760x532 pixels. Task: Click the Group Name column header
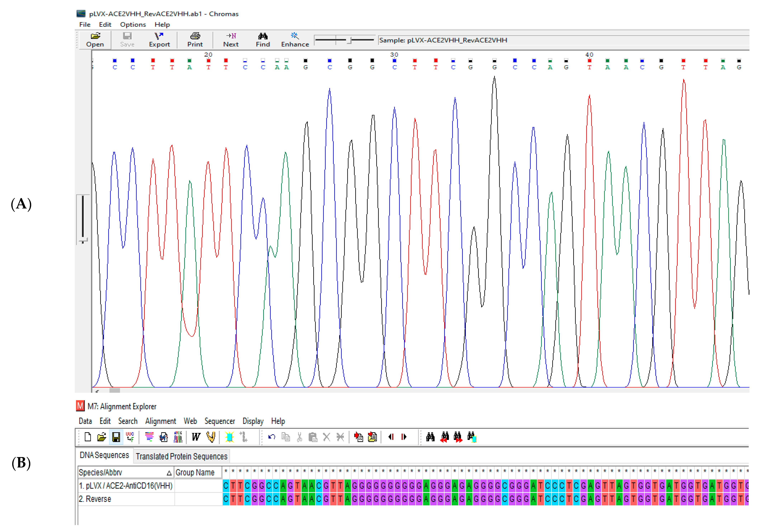pos(195,472)
